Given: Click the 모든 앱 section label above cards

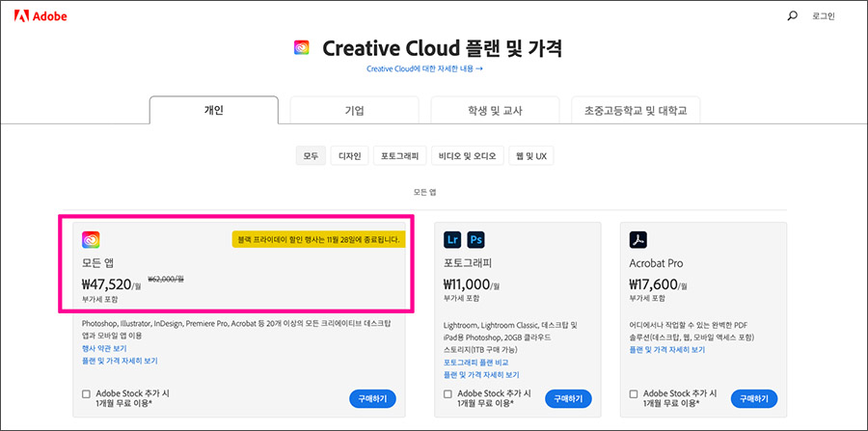Looking at the screenshot, I should point(425,193).
